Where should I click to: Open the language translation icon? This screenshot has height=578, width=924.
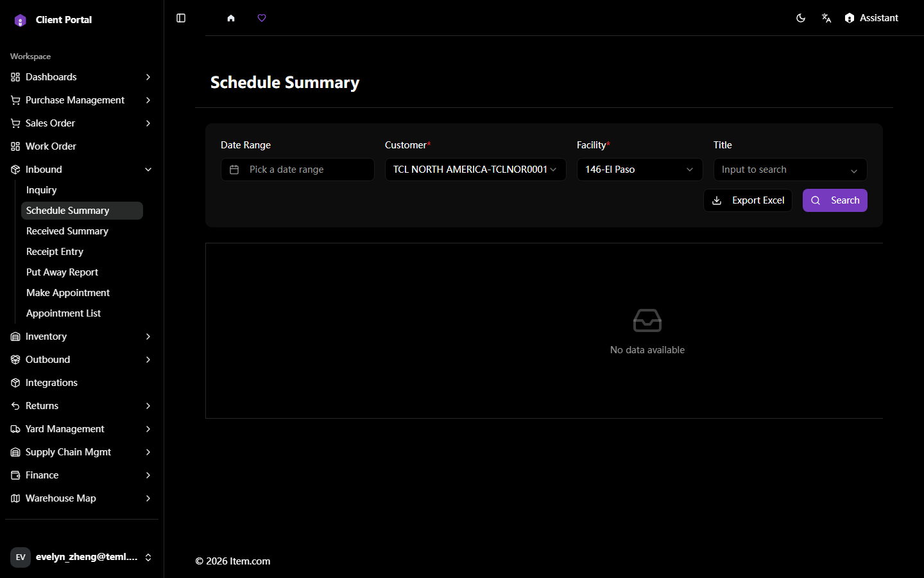[826, 18]
